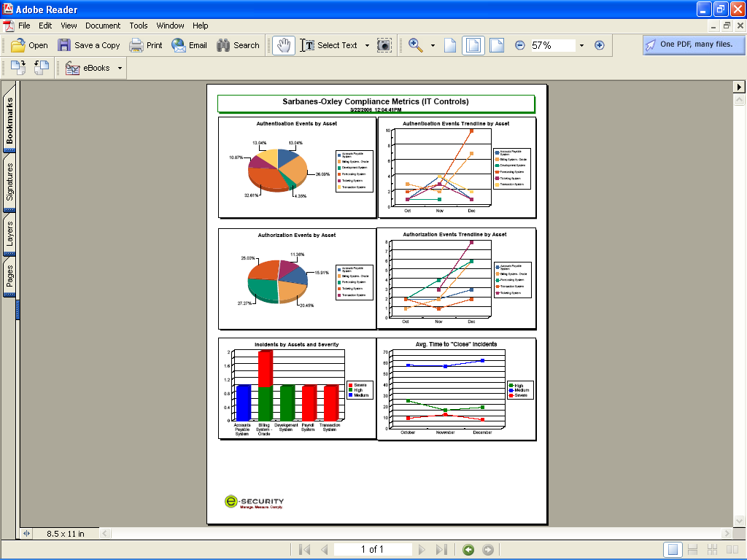Open the Edit menu
The height and width of the screenshot is (560, 747).
tap(45, 26)
